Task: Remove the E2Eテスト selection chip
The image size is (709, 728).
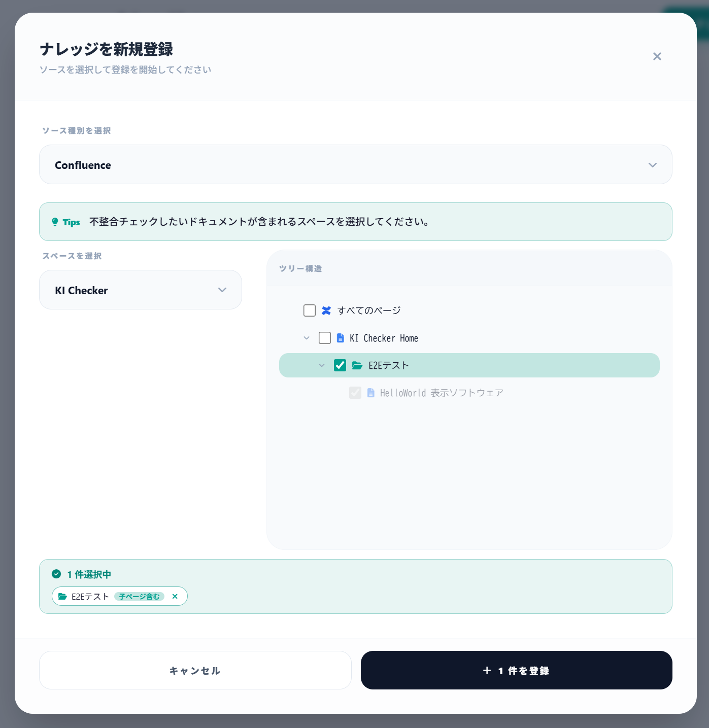Action: coord(175,596)
